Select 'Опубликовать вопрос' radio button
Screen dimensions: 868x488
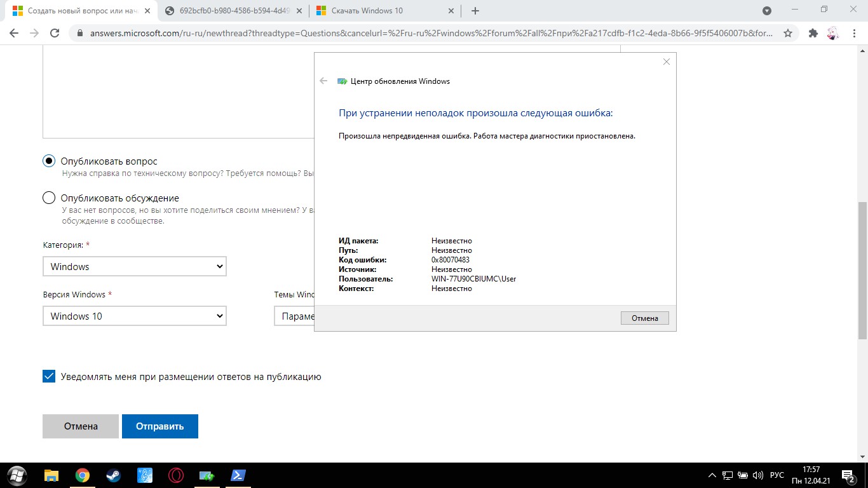(49, 161)
